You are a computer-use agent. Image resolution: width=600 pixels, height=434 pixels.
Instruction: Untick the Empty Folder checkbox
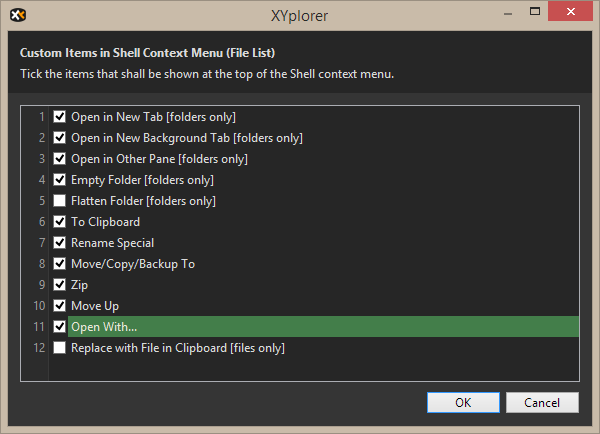[60, 180]
